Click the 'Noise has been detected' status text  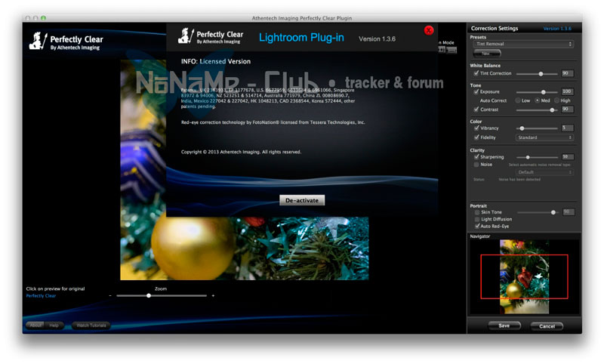(519, 180)
